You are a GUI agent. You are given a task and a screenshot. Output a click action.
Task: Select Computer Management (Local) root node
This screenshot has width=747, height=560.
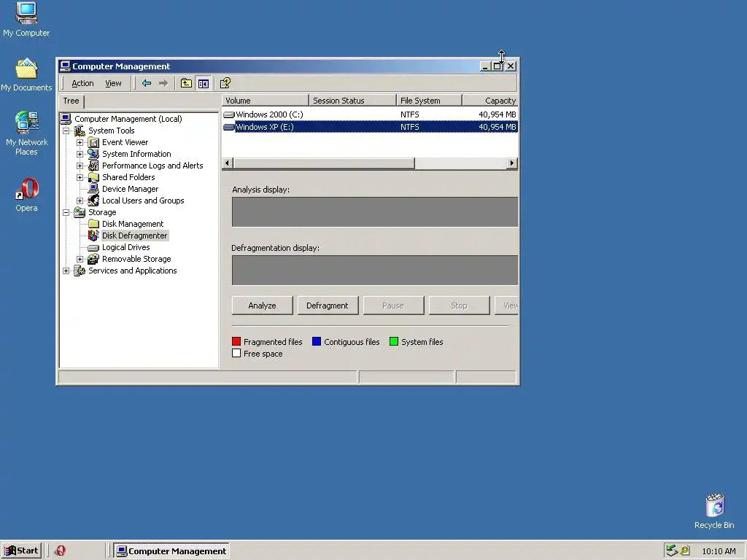(128, 119)
